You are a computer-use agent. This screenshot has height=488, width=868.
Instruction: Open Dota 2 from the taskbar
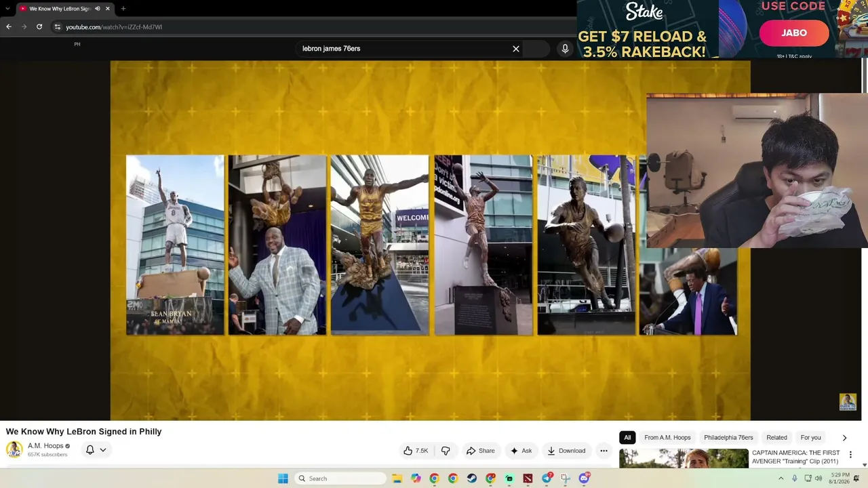click(x=528, y=479)
